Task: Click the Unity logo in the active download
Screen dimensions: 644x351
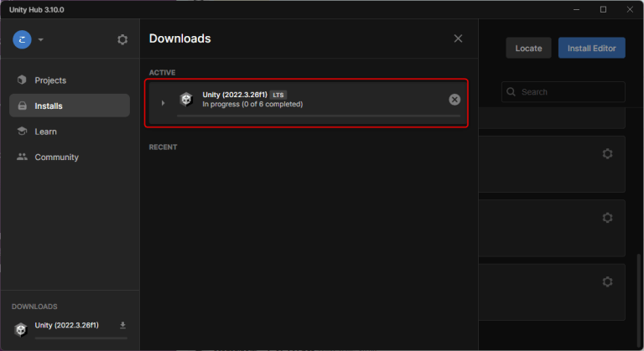Action: tap(186, 100)
